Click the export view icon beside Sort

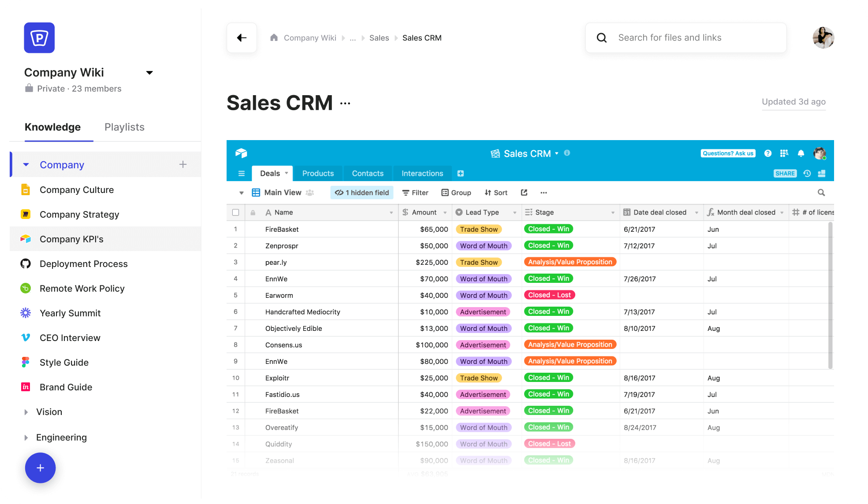524,193
